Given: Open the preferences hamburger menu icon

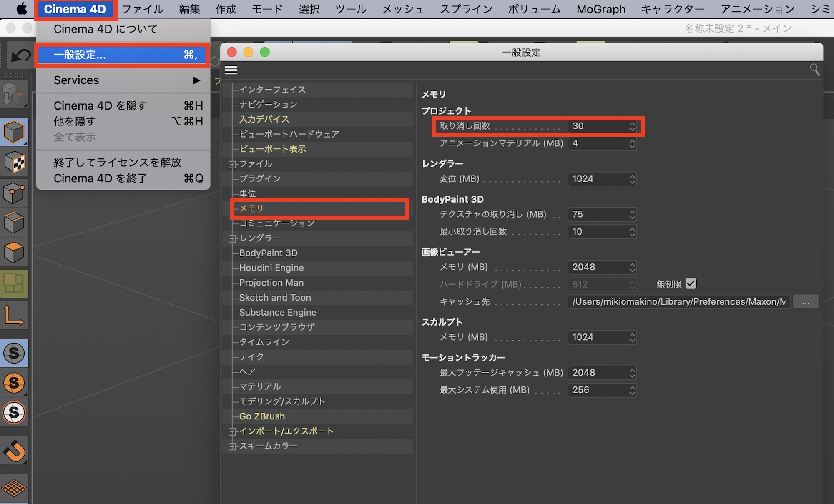Looking at the screenshot, I should pos(231,70).
